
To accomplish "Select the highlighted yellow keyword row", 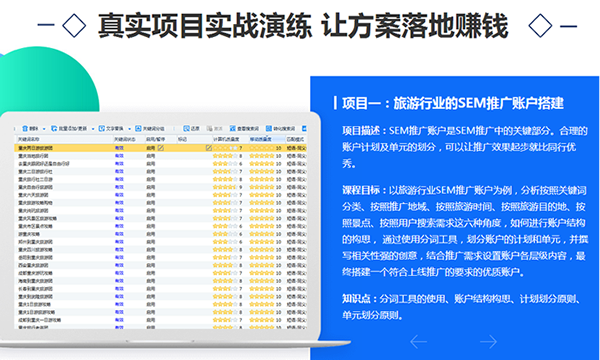I will [x=160, y=148].
